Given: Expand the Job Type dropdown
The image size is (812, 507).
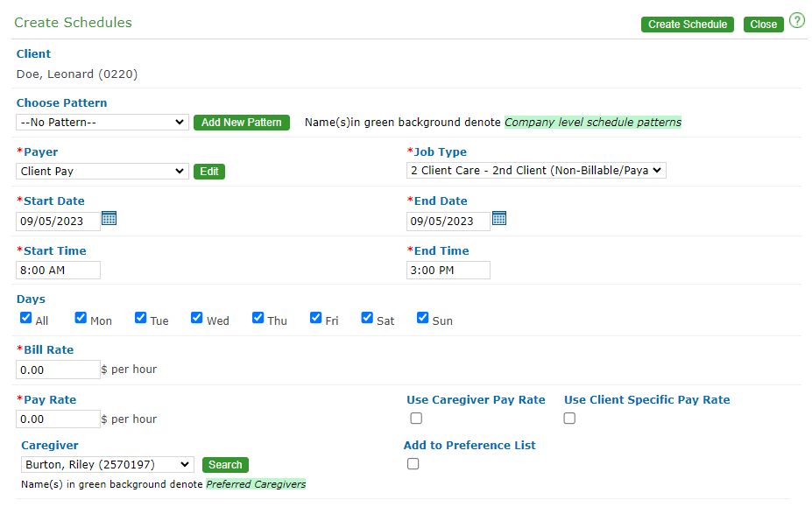Looking at the screenshot, I should 536,171.
